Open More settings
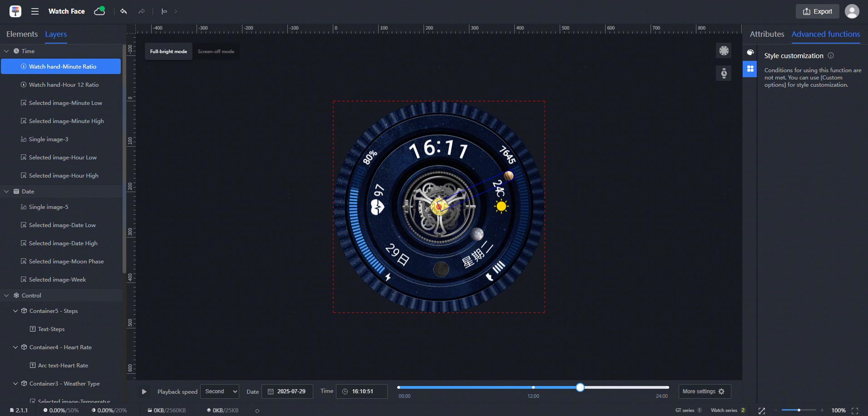868x416 pixels. pyautogui.click(x=705, y=391)
